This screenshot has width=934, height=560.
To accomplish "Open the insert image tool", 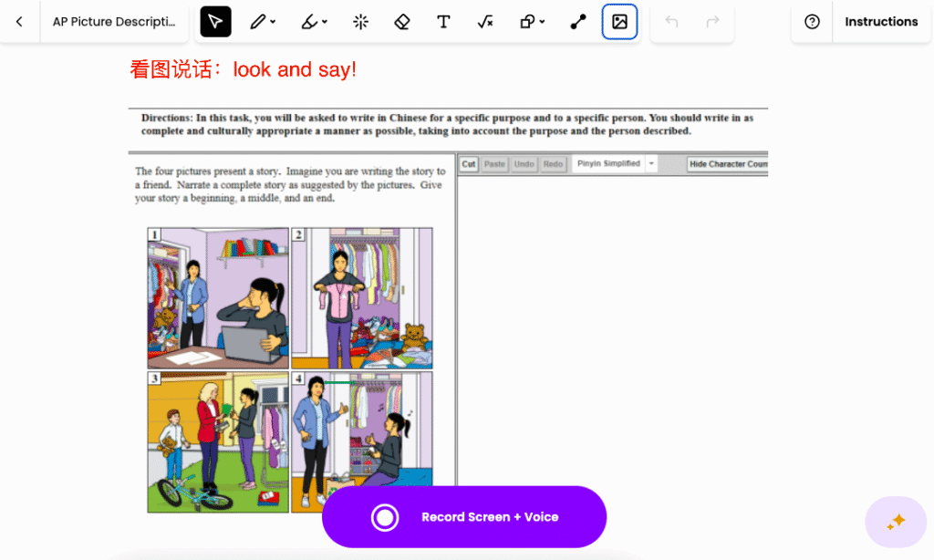I will [619, 22].
